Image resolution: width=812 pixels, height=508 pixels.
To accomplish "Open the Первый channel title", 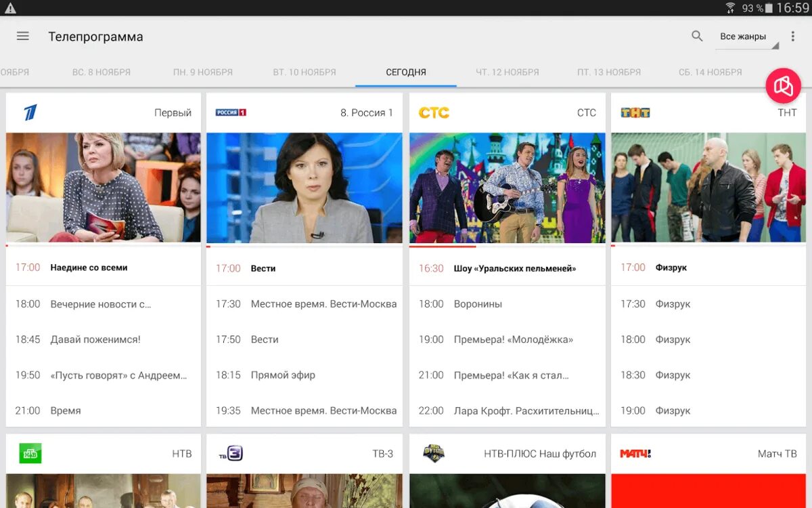I will pos(173,113).
